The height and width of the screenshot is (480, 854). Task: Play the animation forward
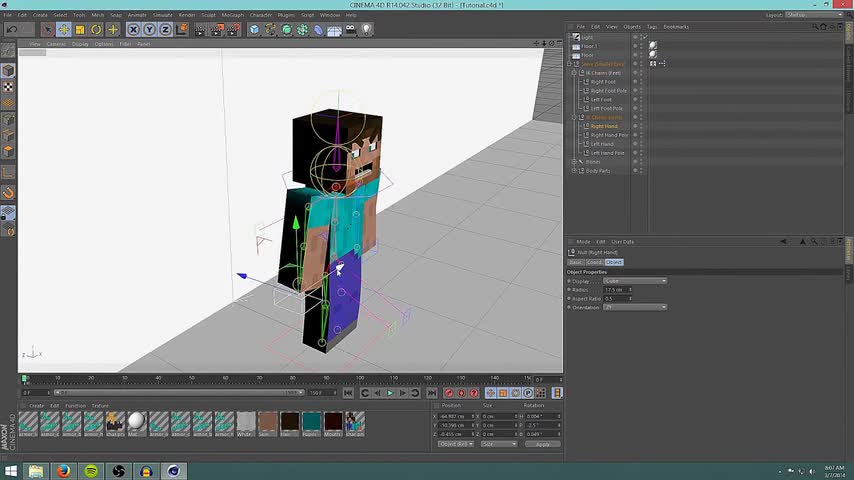click(x=390, y=393)
